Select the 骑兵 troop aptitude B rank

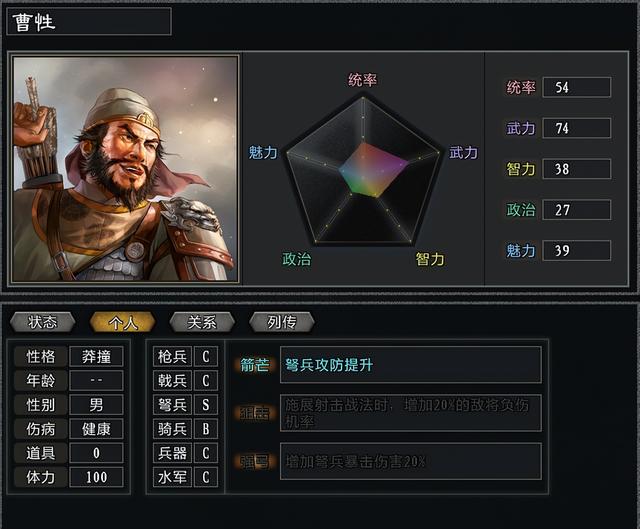pos(205,429)
